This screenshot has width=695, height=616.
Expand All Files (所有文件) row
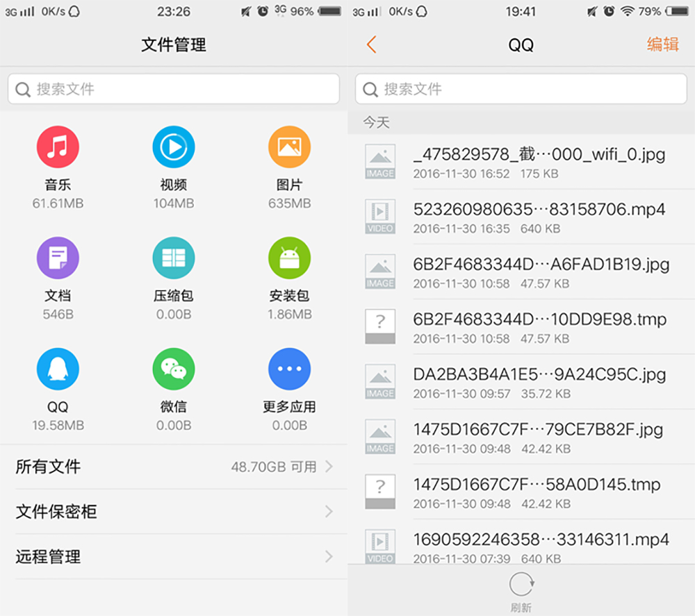(x=174, y=467)
